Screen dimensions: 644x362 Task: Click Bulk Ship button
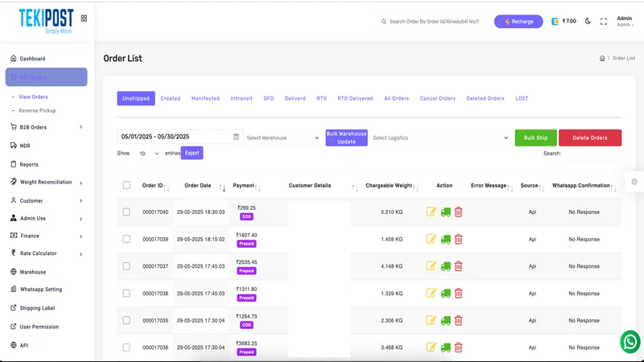pyautogui.click(x=535, y=138)
